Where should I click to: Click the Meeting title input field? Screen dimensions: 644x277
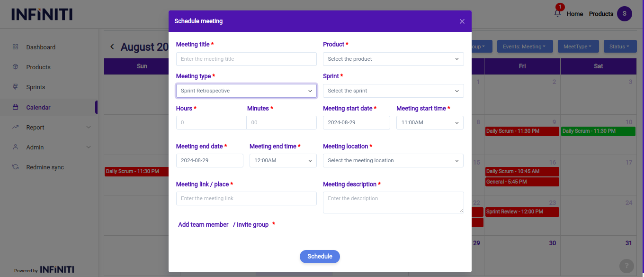[246, 59]
